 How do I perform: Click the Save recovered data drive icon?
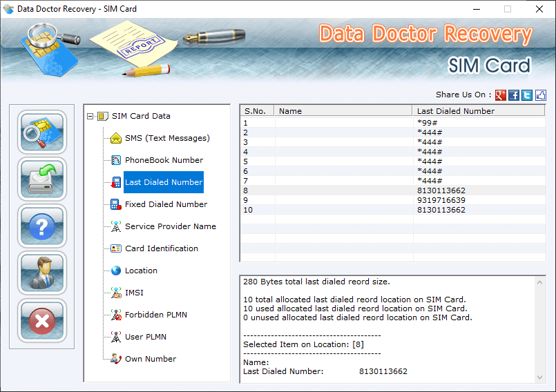(42, 179)
